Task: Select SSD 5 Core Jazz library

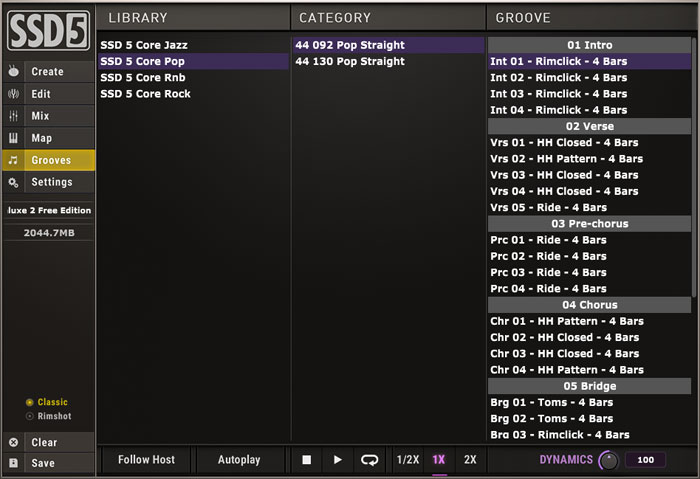Action: [x=193, y=45]
